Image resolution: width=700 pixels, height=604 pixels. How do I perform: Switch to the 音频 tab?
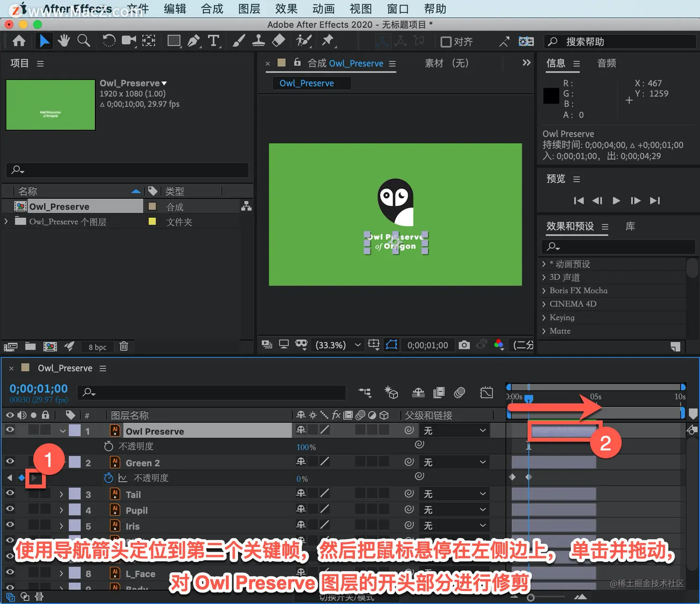pos(606,63)
